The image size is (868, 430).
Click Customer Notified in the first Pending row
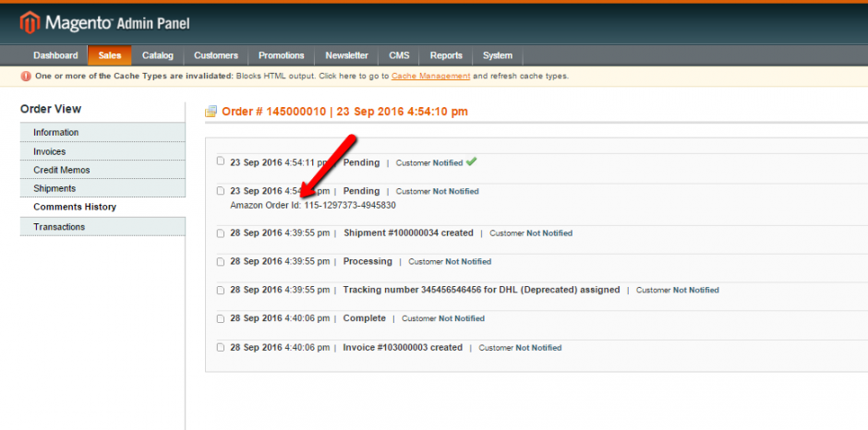tap(429, 163)
